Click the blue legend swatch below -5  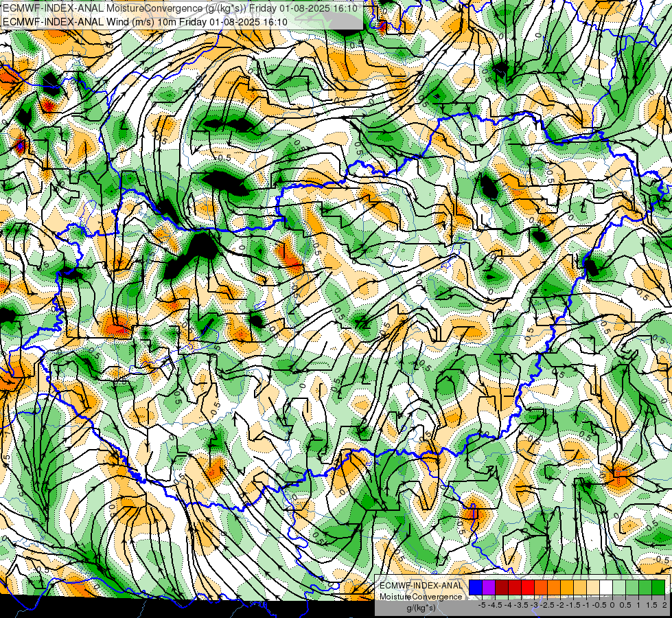click(476, 587)
